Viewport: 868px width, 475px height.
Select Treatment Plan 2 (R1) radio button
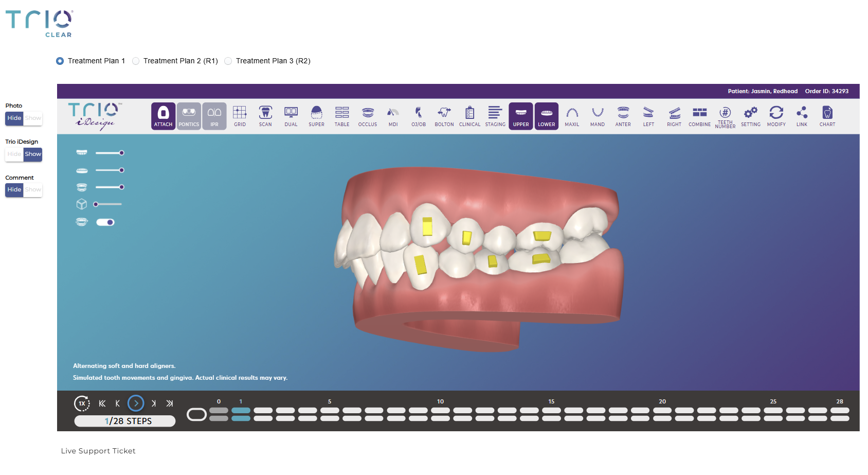[136, 61]
